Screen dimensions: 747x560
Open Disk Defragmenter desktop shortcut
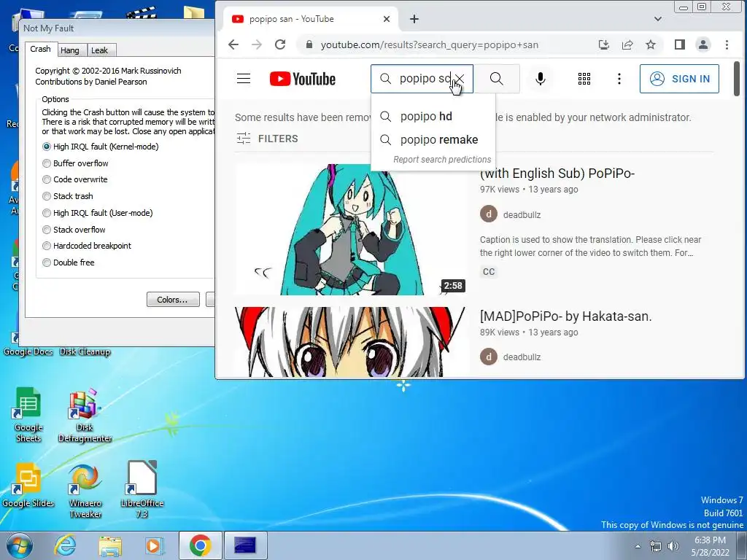(85, 415)
